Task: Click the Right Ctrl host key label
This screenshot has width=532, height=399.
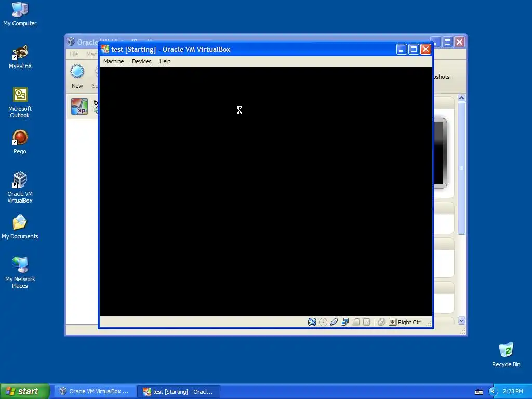Action: coord(409,322)
